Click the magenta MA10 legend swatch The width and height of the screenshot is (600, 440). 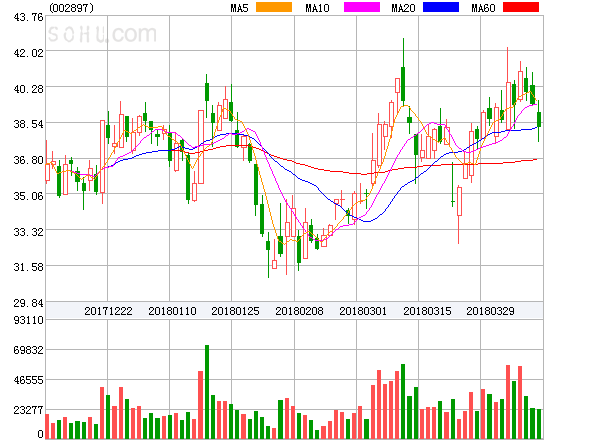pos(362,7)
